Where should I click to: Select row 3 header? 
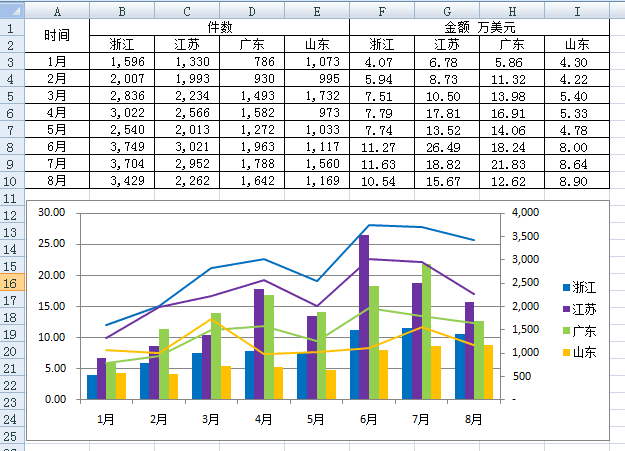tap(10, 62)
